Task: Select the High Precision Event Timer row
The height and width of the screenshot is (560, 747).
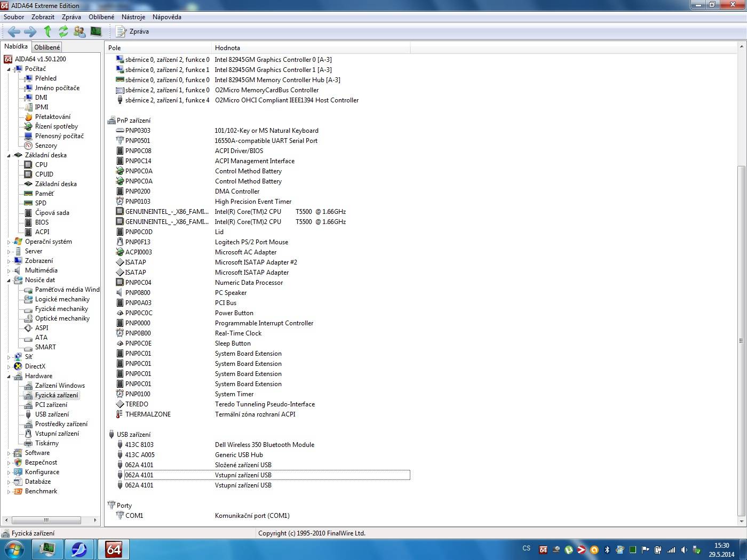Action: coord(263,202)
